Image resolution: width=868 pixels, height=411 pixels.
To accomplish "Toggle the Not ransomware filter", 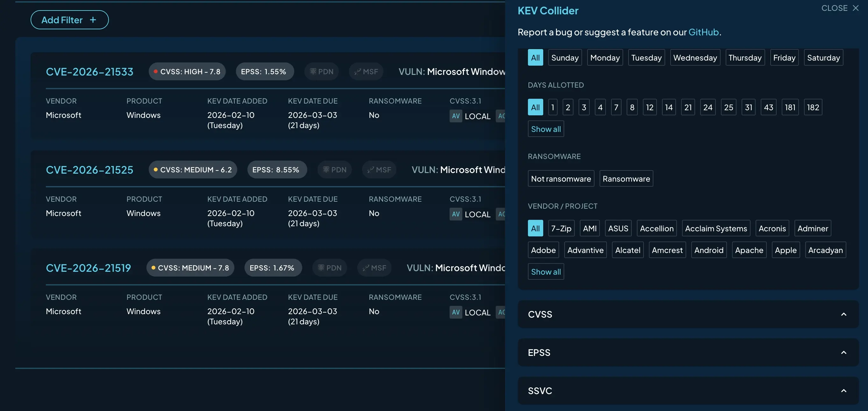I will (561, 179).
